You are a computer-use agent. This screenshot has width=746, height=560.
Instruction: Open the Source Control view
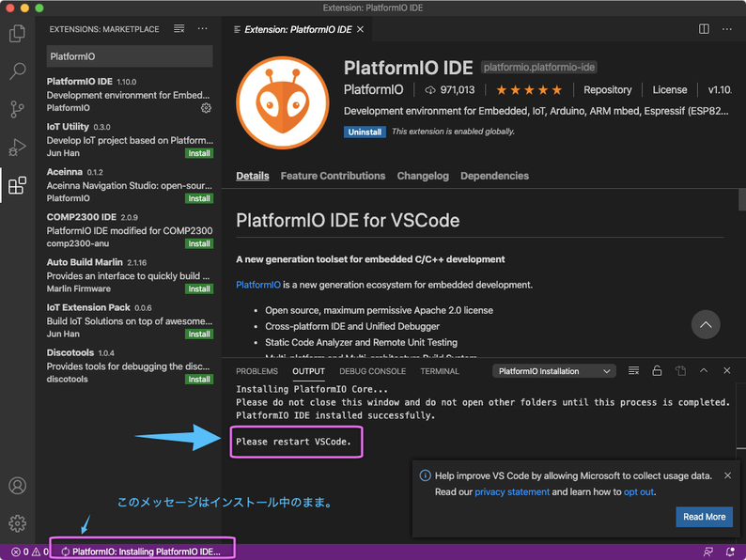(17, 109)
